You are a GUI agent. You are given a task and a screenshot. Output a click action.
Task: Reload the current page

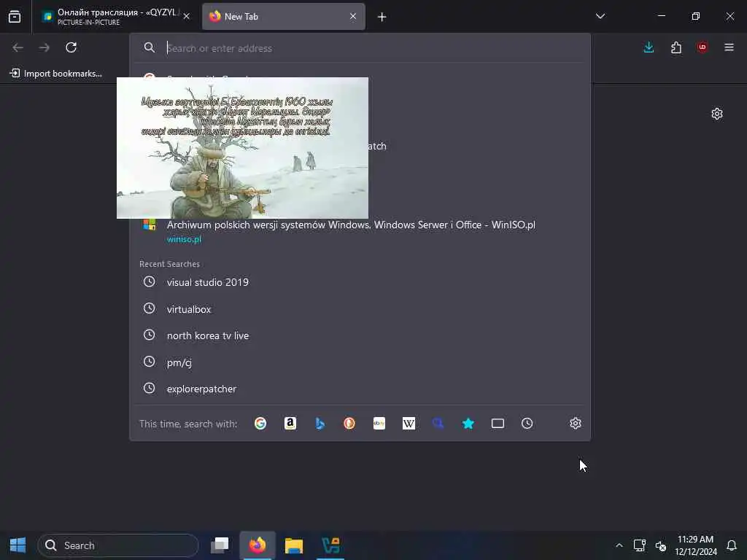71,47
